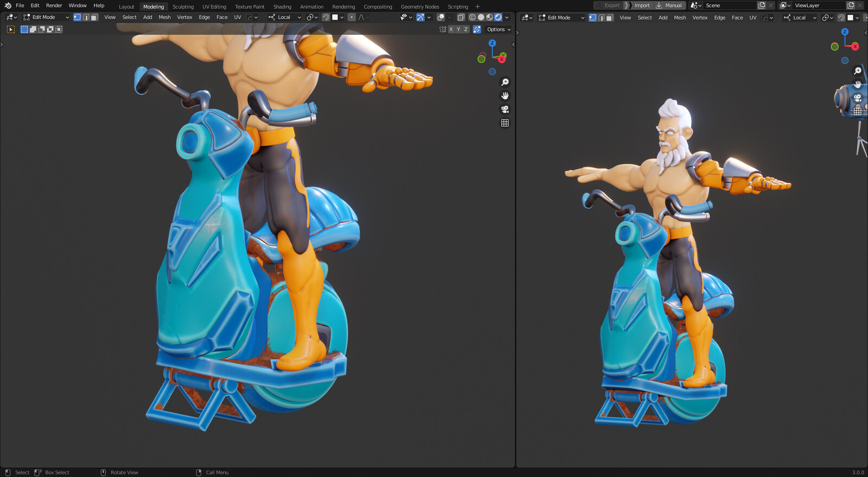Open the Window menu
The width and height of the screenshot is (868, 477).
(x=78, y=5)
